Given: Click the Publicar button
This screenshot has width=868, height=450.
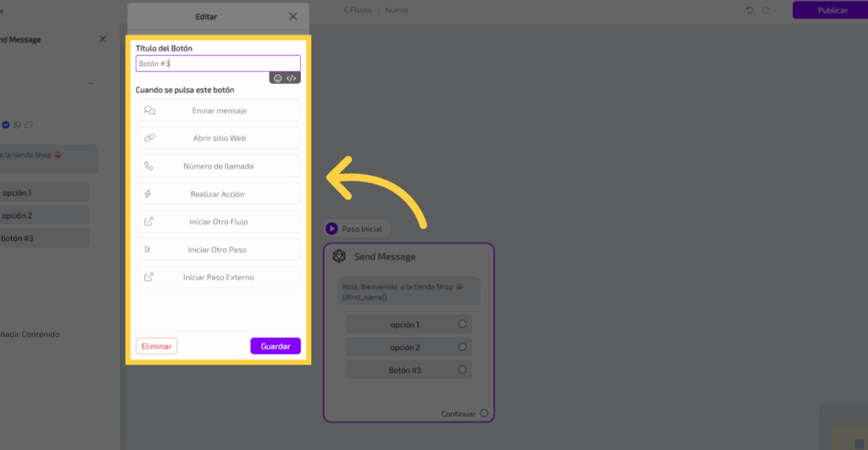Looking at the screenshot, I should pos(832,10).
